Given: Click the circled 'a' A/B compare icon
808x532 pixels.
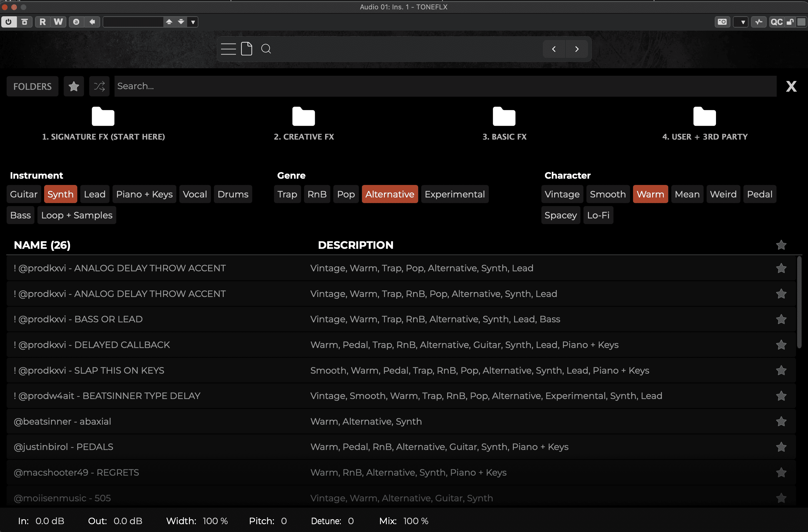Looking at the screenshot, I should coord(76,22).
